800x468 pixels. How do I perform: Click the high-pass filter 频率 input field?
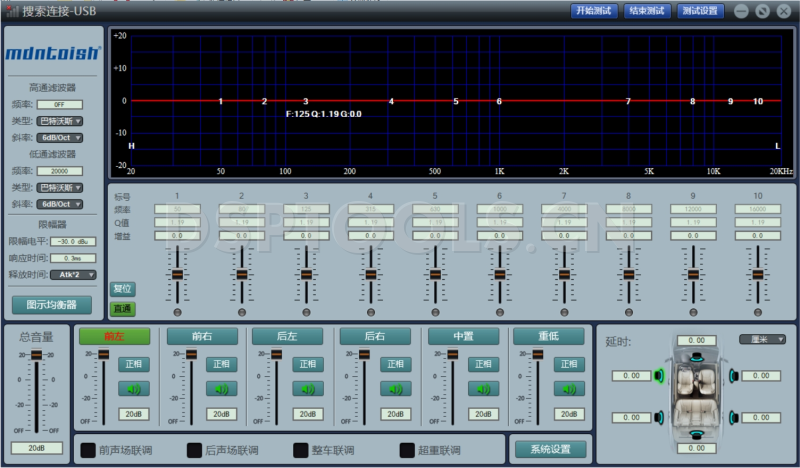tap(59, 104)
